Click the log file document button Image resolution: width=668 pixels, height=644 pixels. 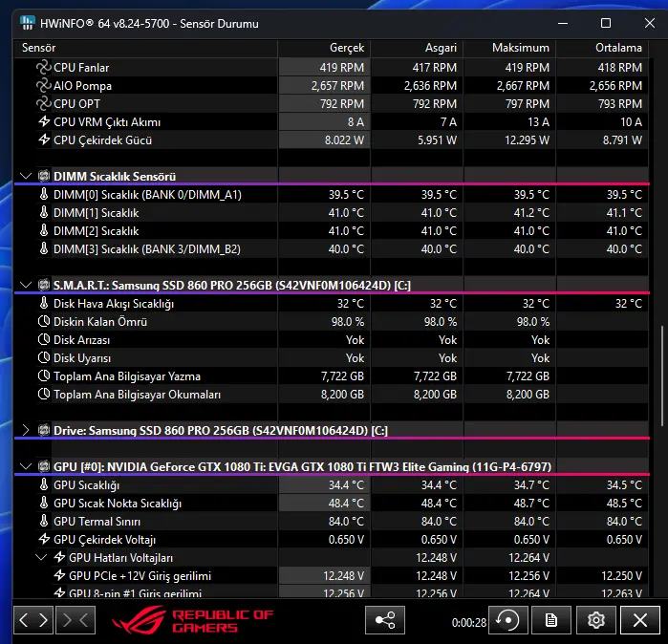coord(551,620)
